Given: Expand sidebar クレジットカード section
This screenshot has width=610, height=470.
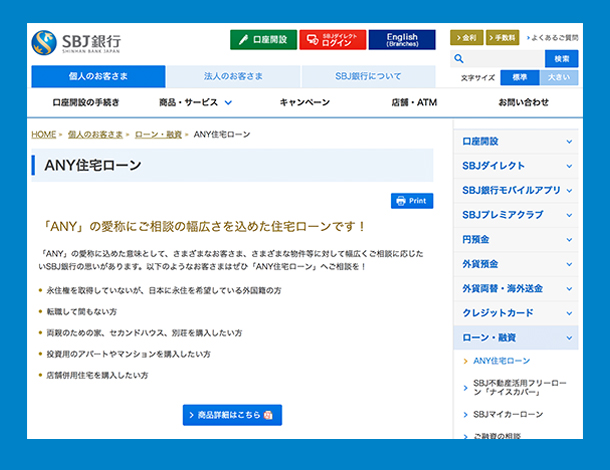Looking at the screenshot, I should click(516, 313).
